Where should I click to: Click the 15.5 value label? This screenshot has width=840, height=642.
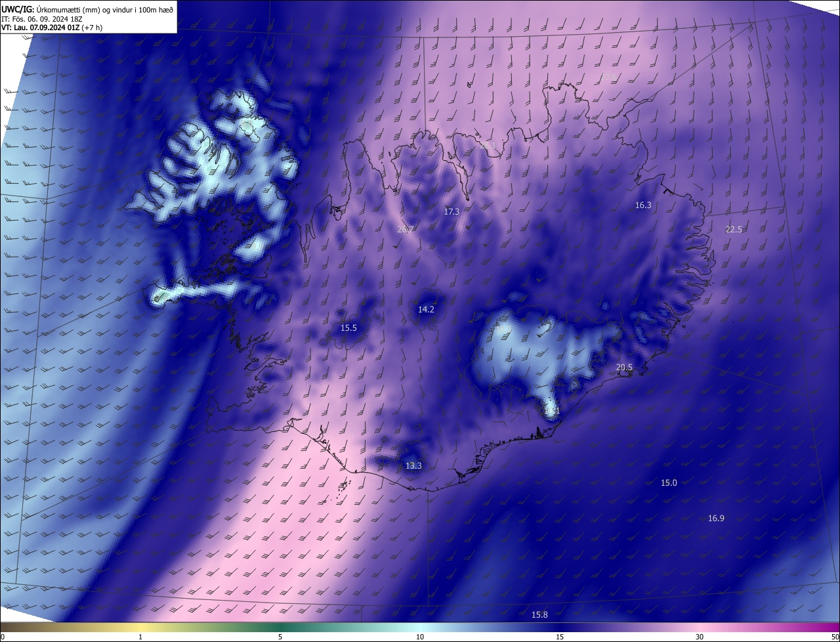(348, 328)
